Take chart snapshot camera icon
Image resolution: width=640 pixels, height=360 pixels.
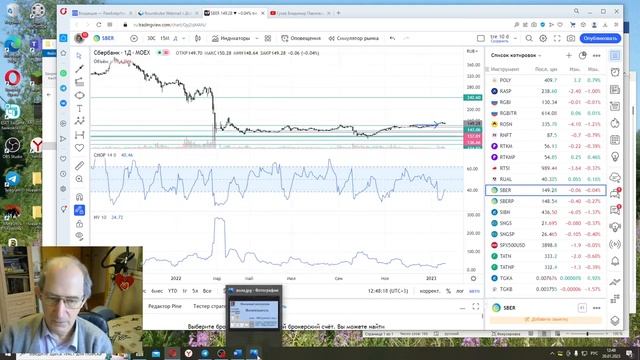(571, 38)
